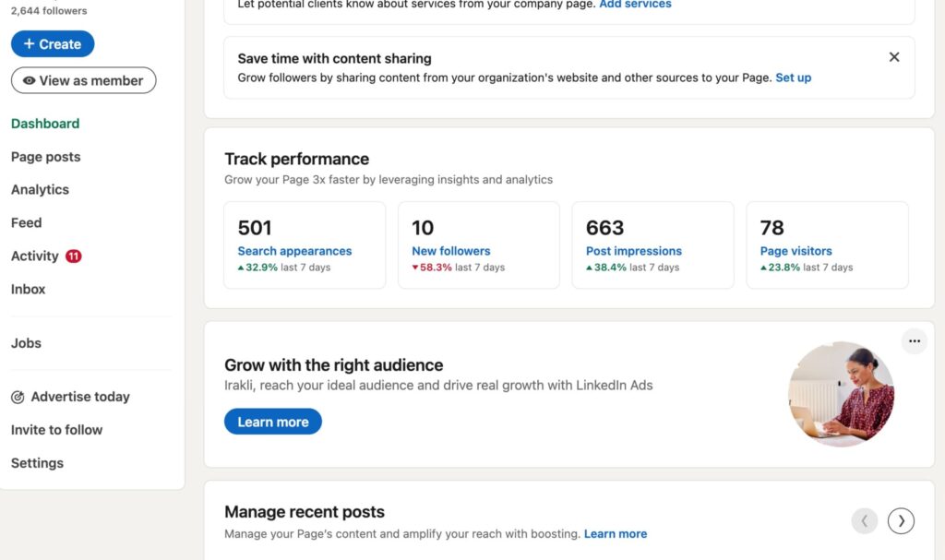Open Page visitors analytics link
This screenshot has height=560, width=945.
click(x=796, y=251)
